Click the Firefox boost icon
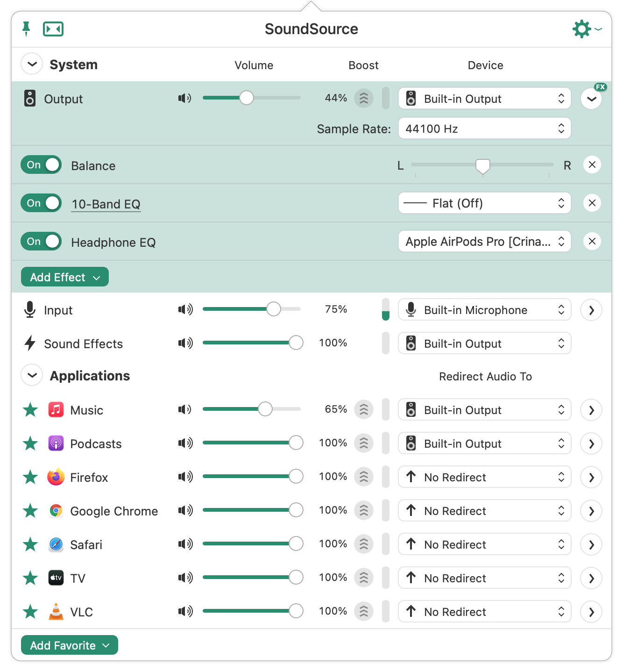This screenshot has height=672, width=623. coord(364,477)
